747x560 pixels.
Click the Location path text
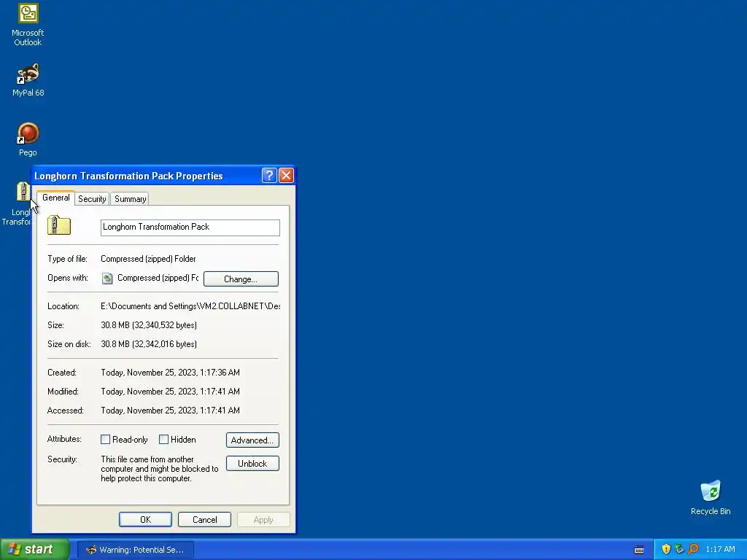190,306
